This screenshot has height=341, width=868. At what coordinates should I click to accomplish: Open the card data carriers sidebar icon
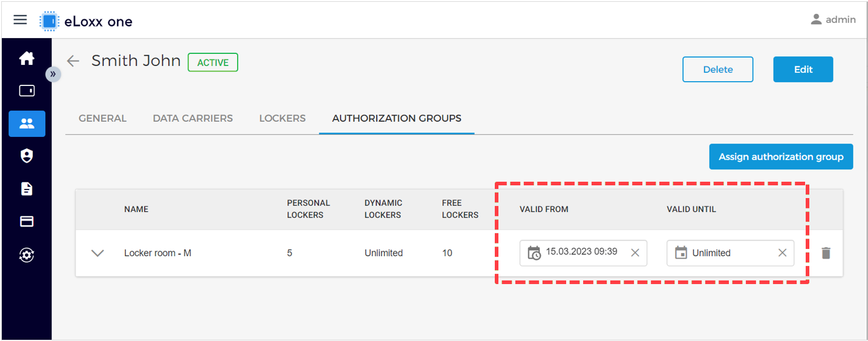point(27,222)
